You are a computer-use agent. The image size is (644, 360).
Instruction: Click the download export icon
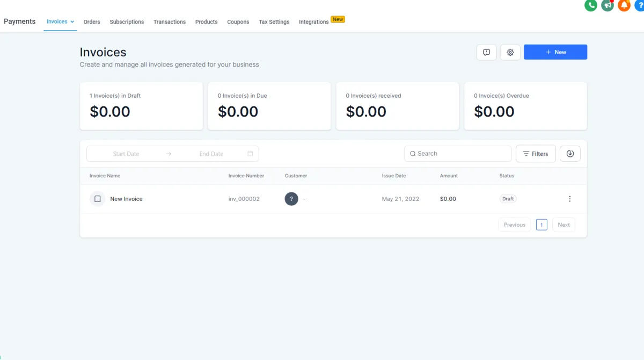point(570,154)
